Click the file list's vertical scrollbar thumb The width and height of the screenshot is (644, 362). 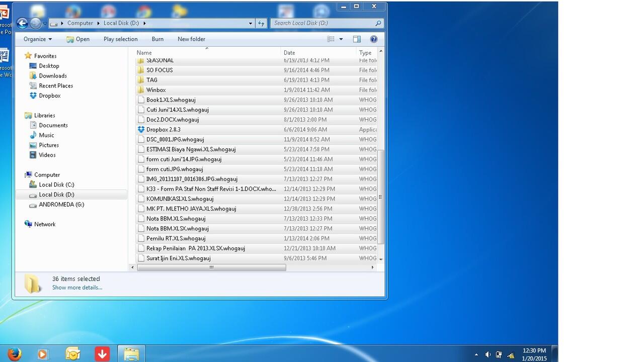pos(380,197)
